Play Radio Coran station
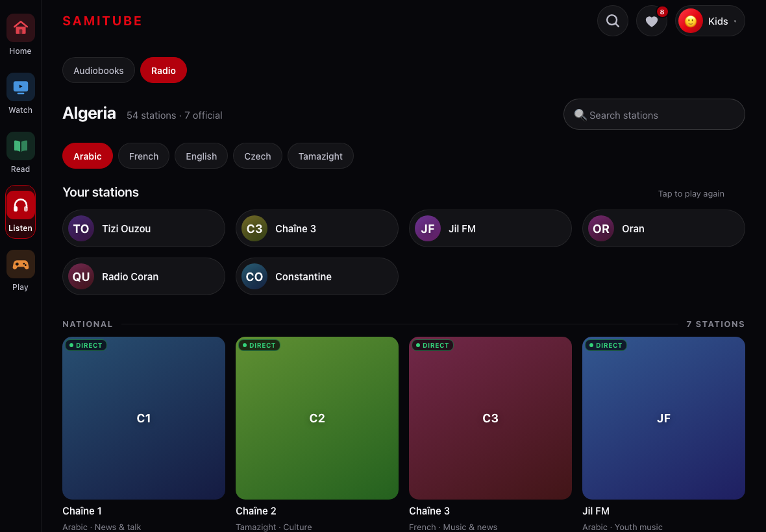 pyautogui.click(x=143, y=276)
